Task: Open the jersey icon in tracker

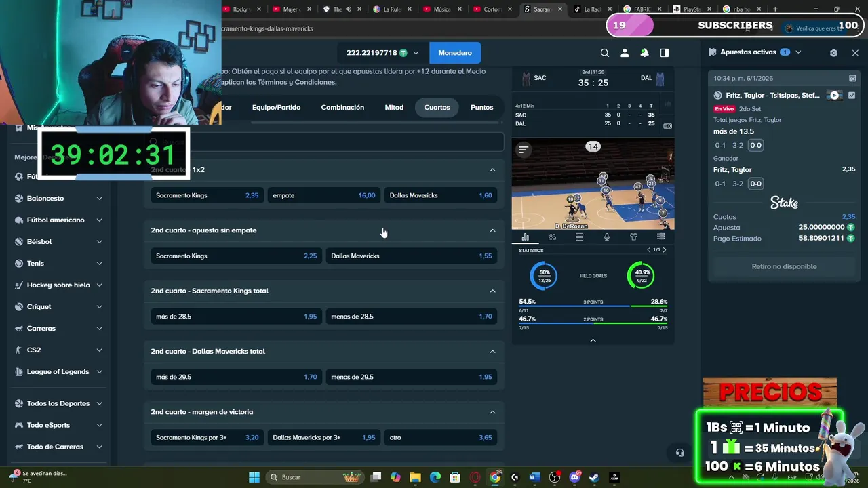Action: click(633, 237)
